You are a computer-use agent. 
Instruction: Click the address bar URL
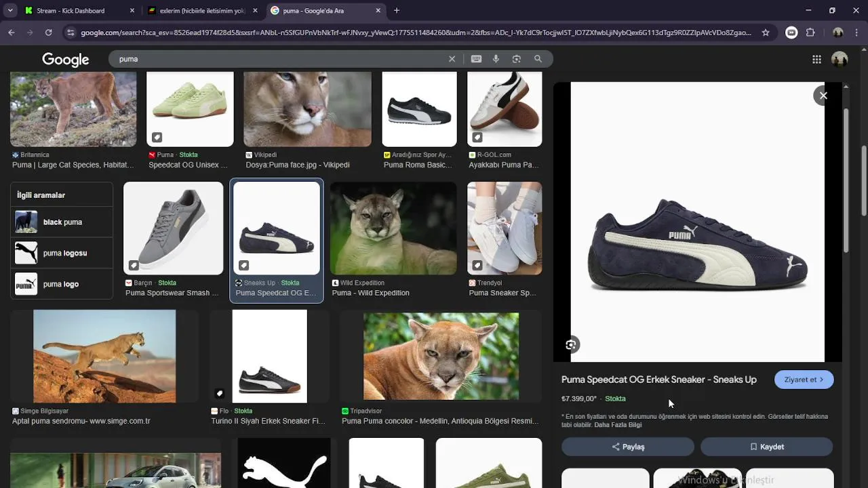pyautogui.click(x=416, y=32)
